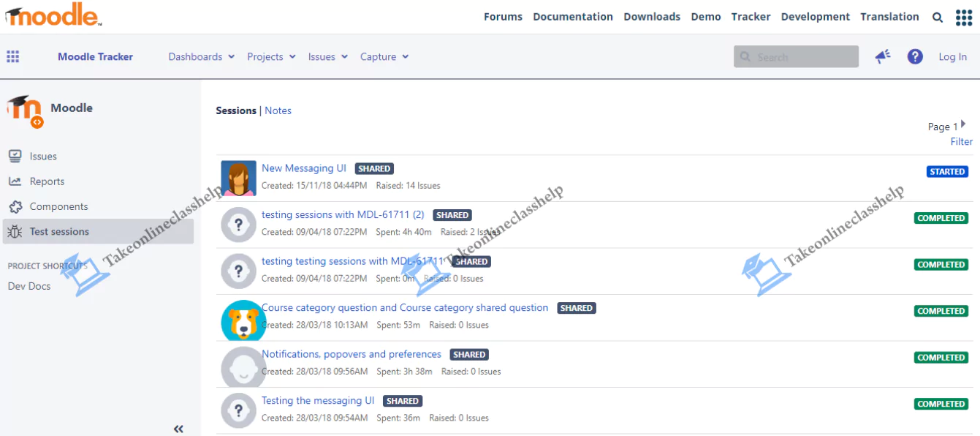Expand the Dashboards dropdown

[201, 57]
